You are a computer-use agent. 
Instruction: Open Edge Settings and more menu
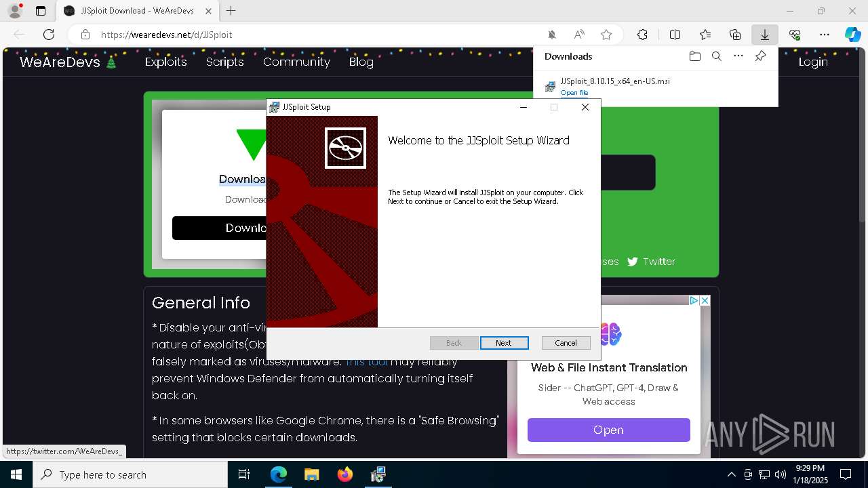point(824,35)
